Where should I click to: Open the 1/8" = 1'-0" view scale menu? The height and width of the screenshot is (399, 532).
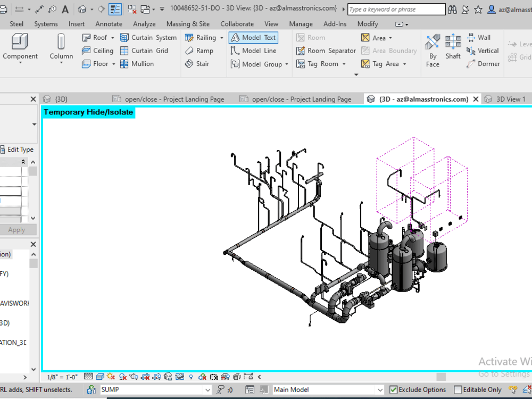63,377
